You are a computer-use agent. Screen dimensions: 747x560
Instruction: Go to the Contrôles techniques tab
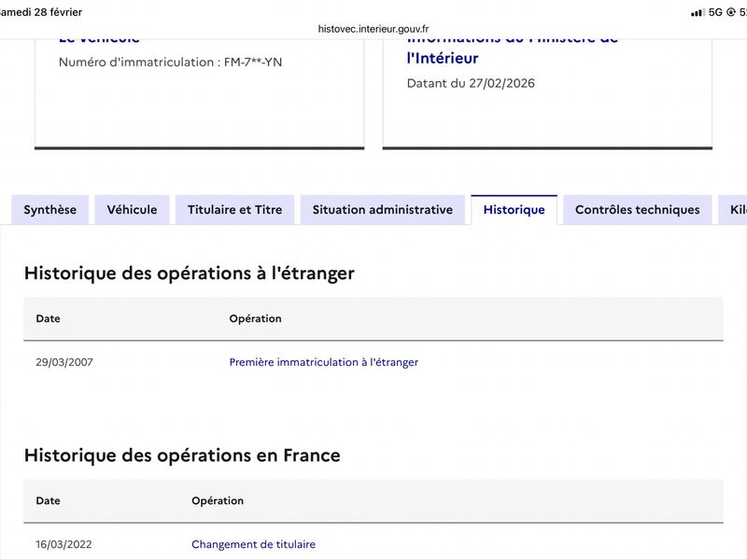pos(638,209)
